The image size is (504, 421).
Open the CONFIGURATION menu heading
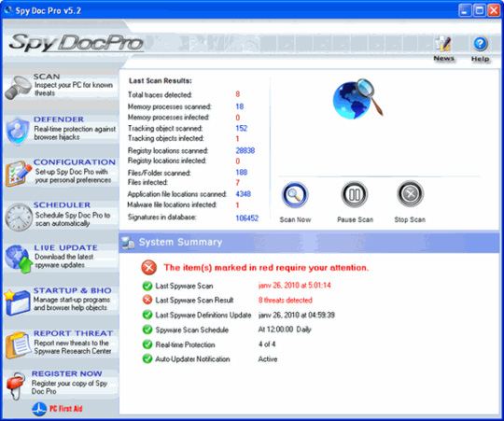(x=75, y=162)
